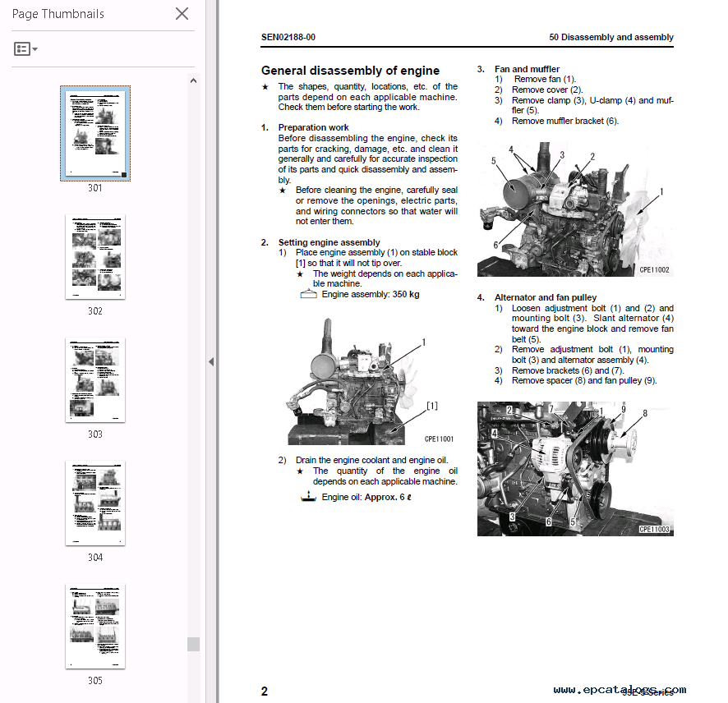Click the document code SEN02188-00
This screenshot has width=728, height=703.
(288, 37)
